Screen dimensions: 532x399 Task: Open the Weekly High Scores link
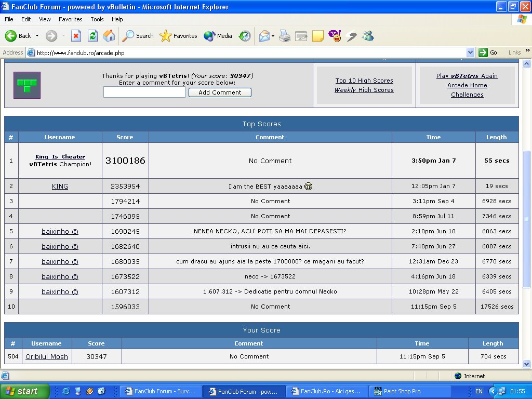coord(364,90)
